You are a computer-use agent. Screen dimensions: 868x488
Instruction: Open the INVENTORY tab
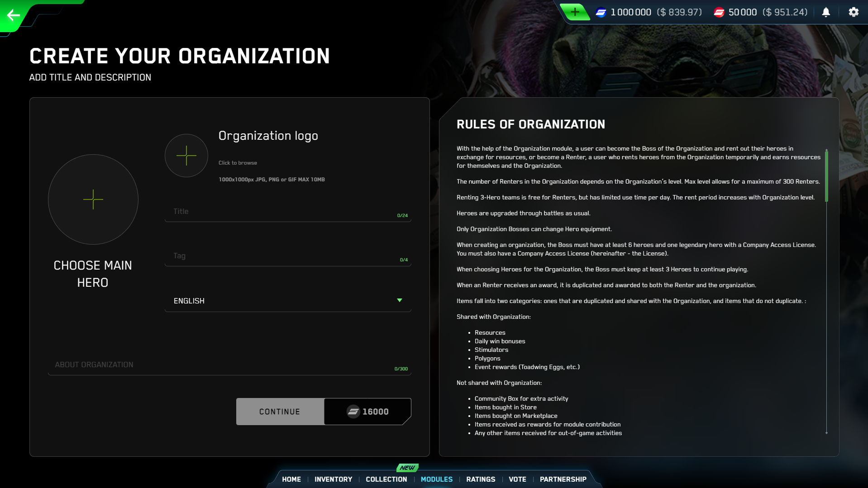333,479
